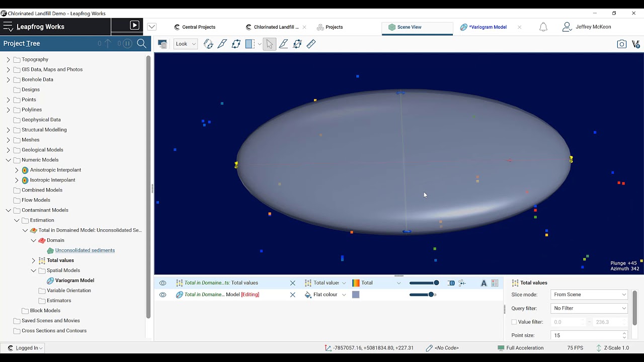Open the Flat colour dropdown
Viewport: 644px width, 362px height.
344,295
